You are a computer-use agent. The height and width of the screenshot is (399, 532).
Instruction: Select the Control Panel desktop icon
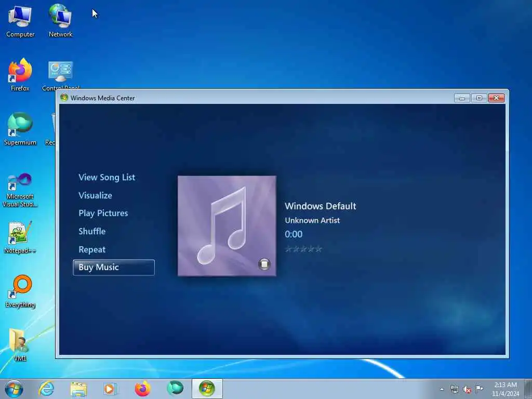point(61,76)
